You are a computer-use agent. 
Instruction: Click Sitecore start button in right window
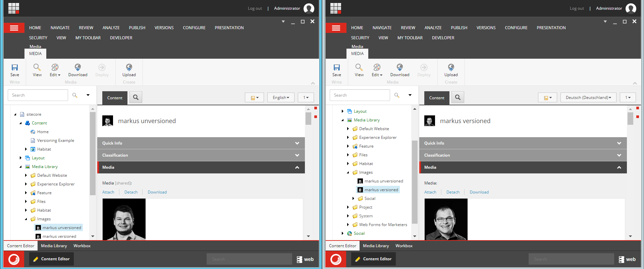click(336, 259)
